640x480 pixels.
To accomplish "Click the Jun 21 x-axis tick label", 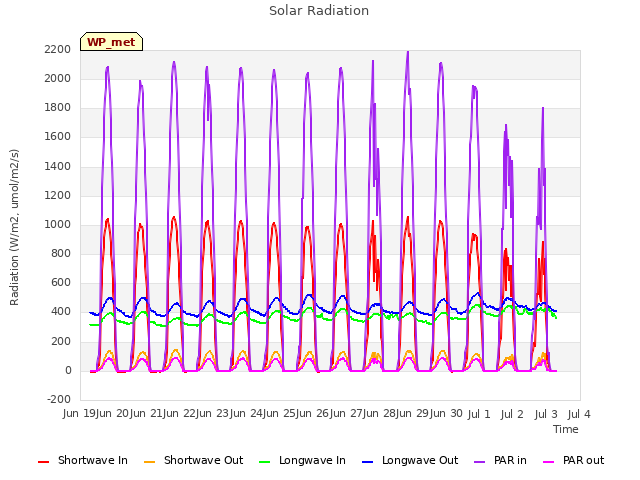I will click(x=147, y=414).
